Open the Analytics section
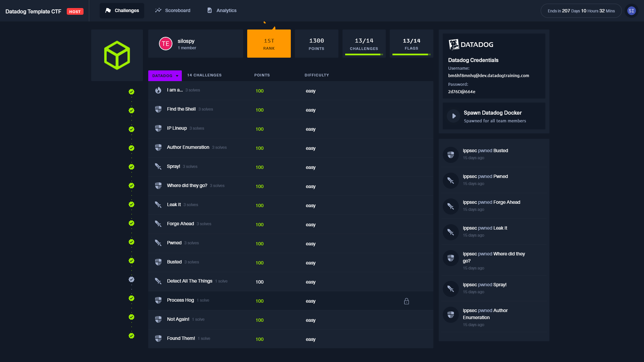Image resolution: width=644 pixels, height=362 pixels. (x=221, y=10)
